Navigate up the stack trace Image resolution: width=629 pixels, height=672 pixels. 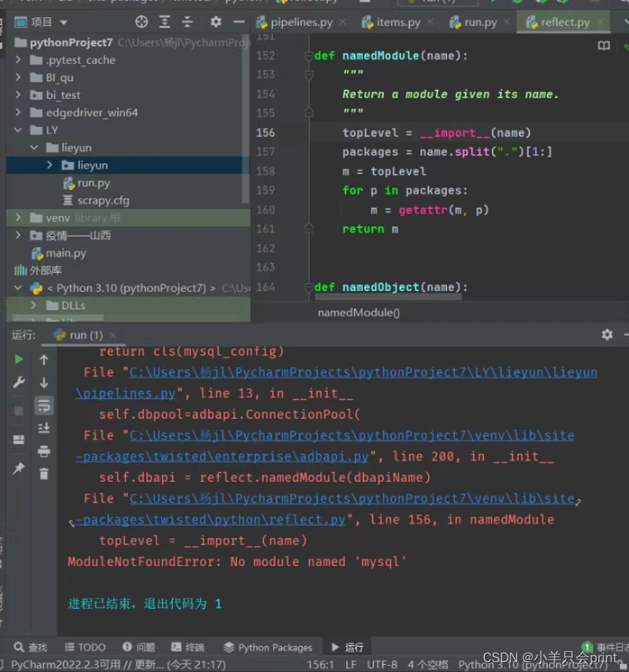point(44,359)
